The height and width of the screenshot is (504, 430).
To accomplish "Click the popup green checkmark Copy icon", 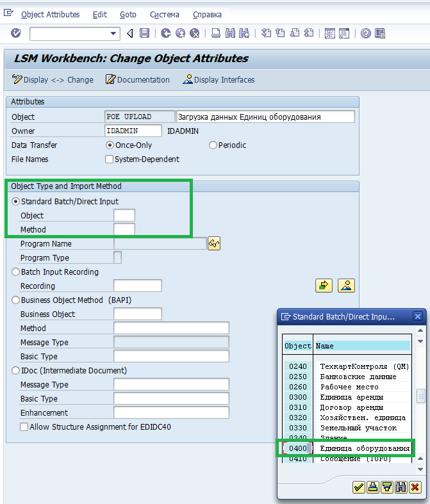I will click(x=359, y=487).
